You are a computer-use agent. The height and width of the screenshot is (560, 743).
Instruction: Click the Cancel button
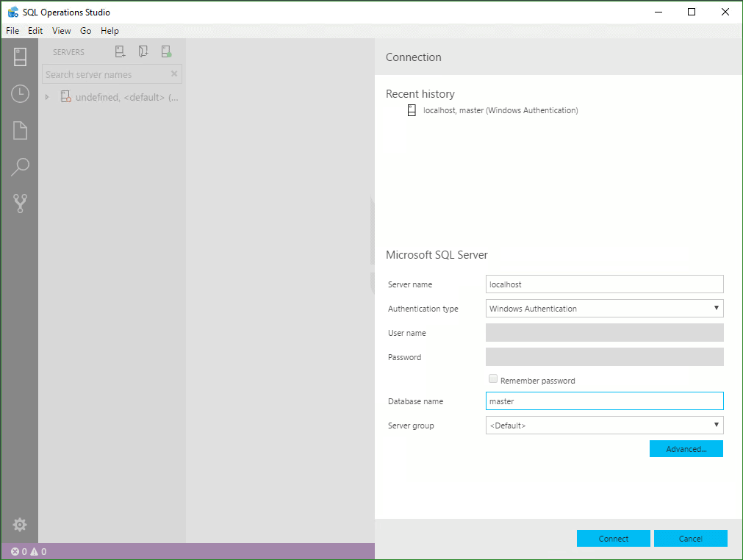point(690,538)
